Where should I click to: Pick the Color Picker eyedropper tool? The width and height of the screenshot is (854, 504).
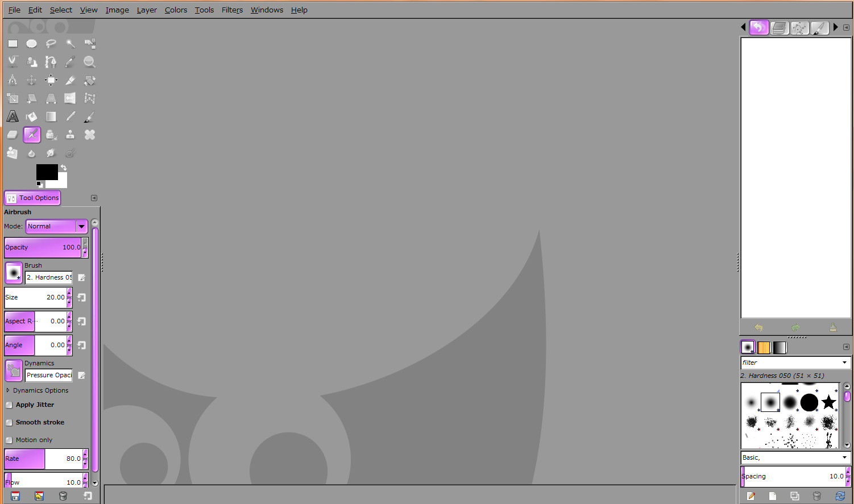(71, 61)
